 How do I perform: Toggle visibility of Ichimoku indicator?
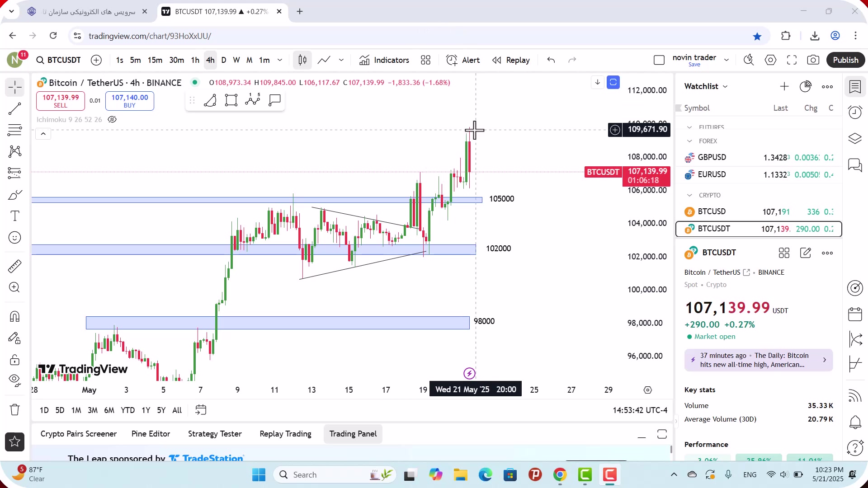(112, 120)
